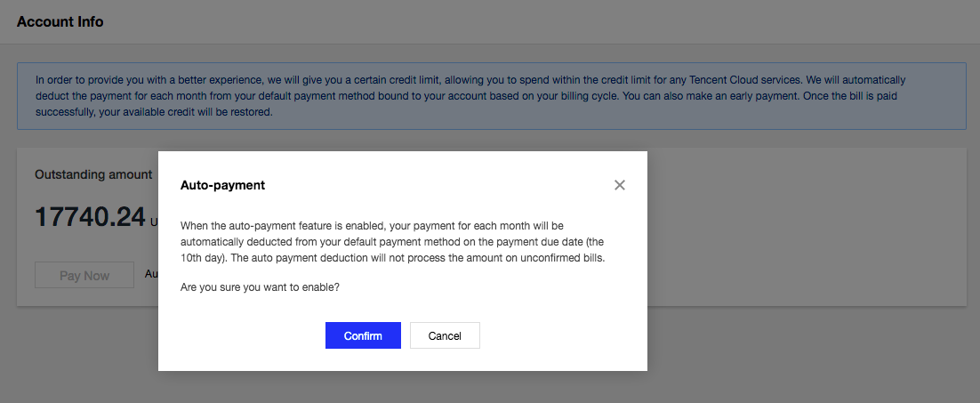Click the Outstanding amount label
980x403 pixels.
[93, 175]
